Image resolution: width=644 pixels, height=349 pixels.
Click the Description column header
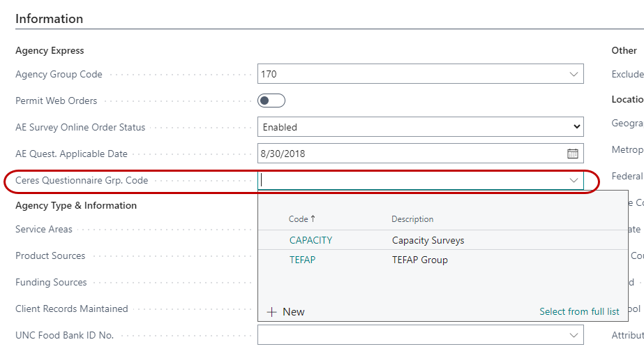point(412,219)
